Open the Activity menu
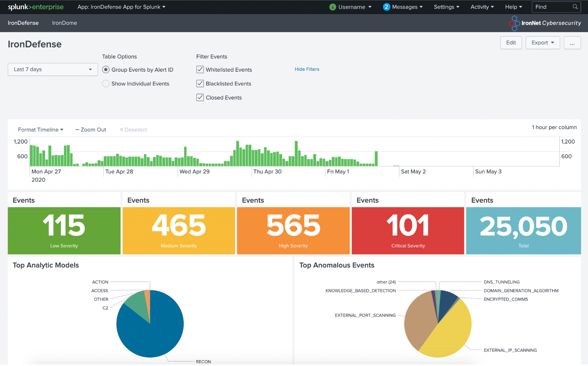This screenshot has width=588, height=366. click(482, 7)
